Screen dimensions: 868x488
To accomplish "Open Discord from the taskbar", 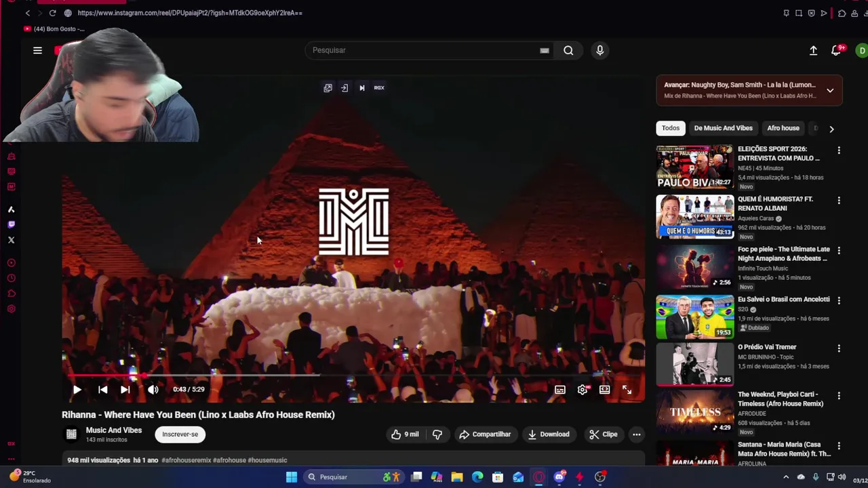I will pos(559,477).
